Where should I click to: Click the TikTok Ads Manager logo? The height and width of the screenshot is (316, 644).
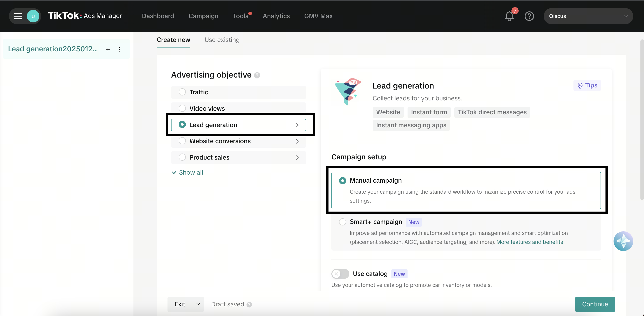[85, 16]
